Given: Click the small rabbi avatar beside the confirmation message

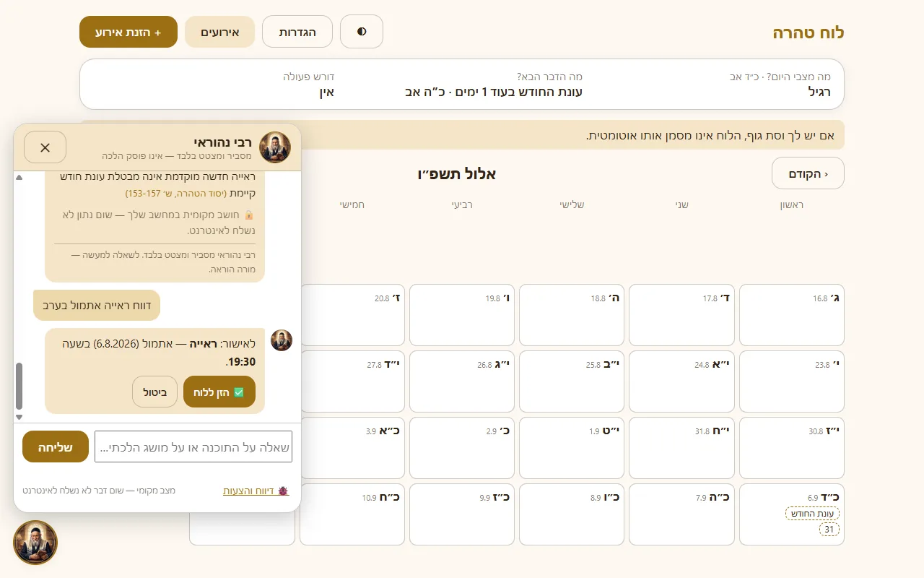Looking at the screenshot, I should point(282,340).
